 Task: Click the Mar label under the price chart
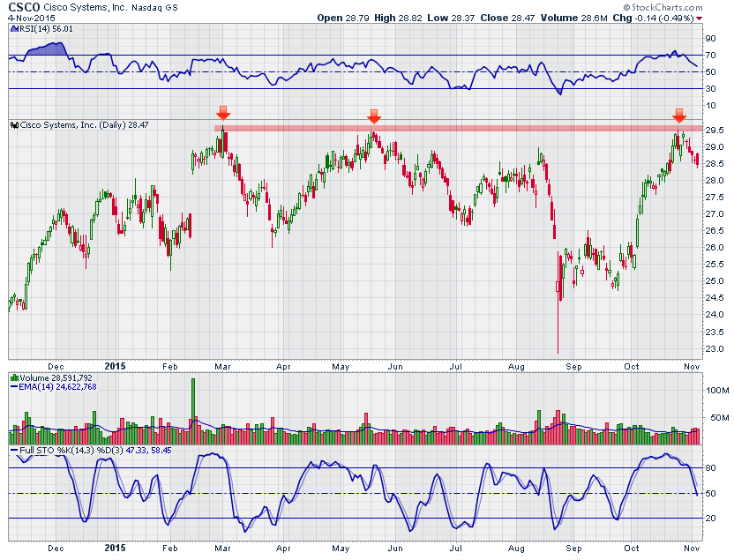pyautogui.click(x=222, y=367)
